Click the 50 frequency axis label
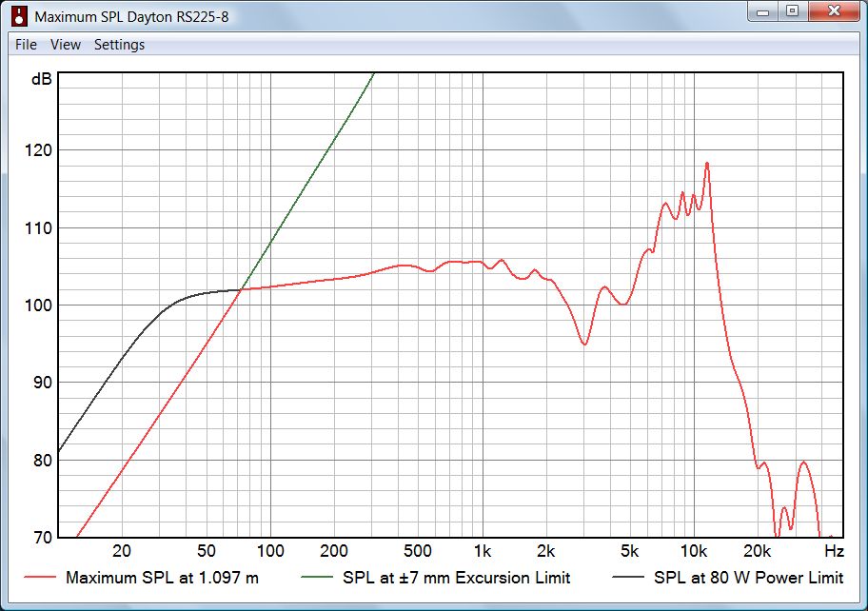Screen dimensions: 868x611 [x=206, y=551]
